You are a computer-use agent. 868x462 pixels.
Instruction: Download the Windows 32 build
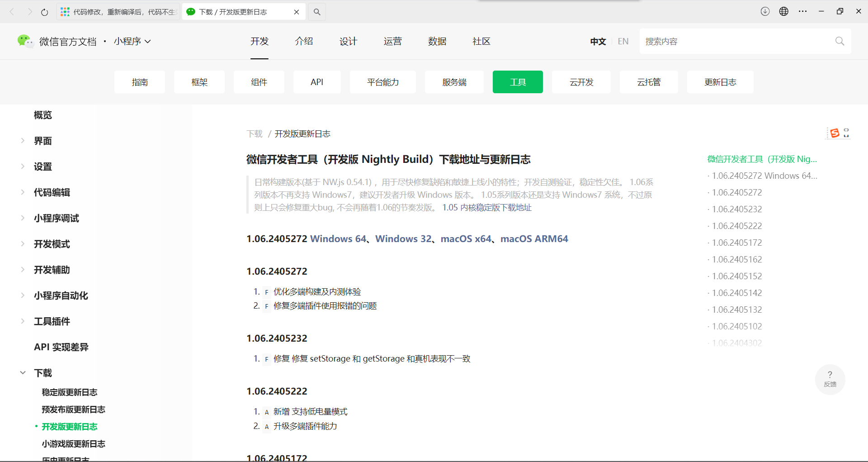coord(403,238)
